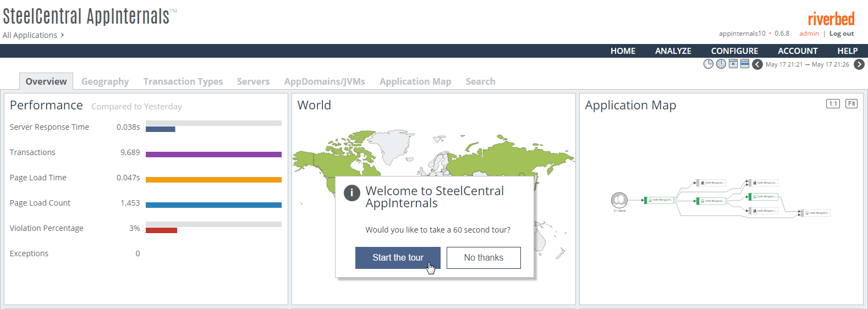Viewport: 868px width, 309px height.
Task: Open the ACCOUNT menu
Action: (x=798, y=51)
